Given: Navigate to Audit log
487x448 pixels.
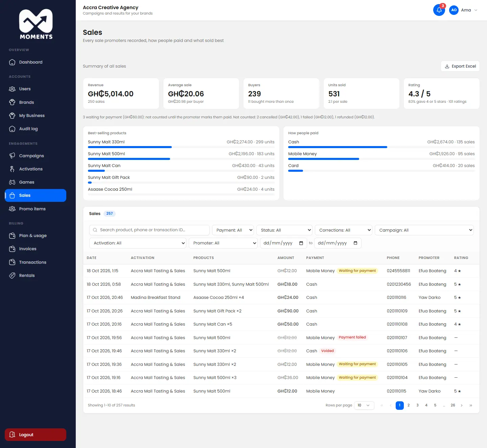Looking at the screenshot, I should point(36,129).
